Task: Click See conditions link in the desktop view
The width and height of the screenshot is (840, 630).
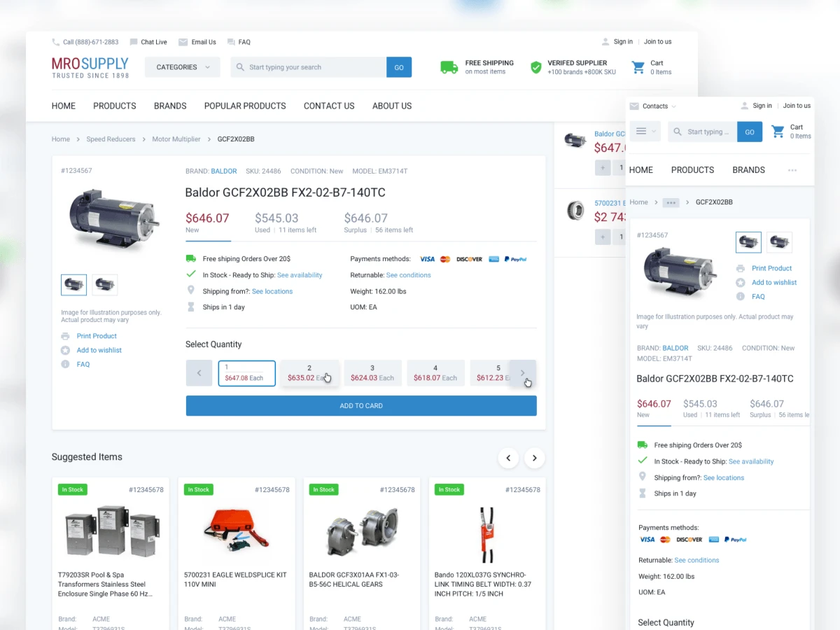Action: [x=409, y=275]
